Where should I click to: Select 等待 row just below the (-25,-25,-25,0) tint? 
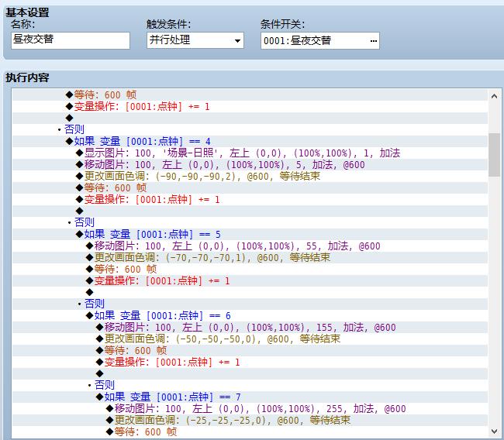(250, 431)
